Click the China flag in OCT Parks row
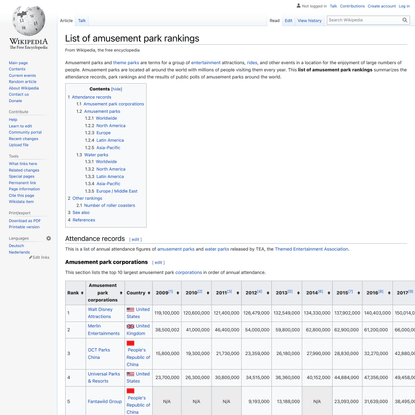The image size is (415, 415). click(130, 343)
